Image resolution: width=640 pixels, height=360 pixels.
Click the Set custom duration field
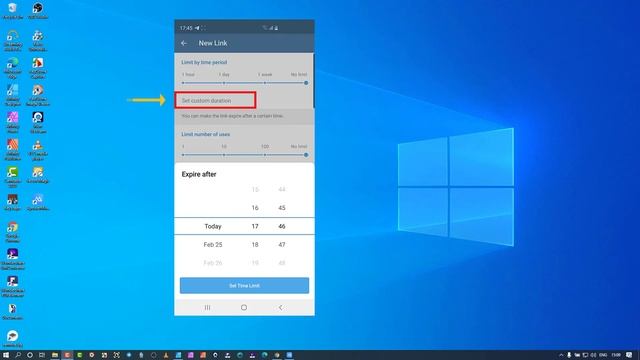216,100
